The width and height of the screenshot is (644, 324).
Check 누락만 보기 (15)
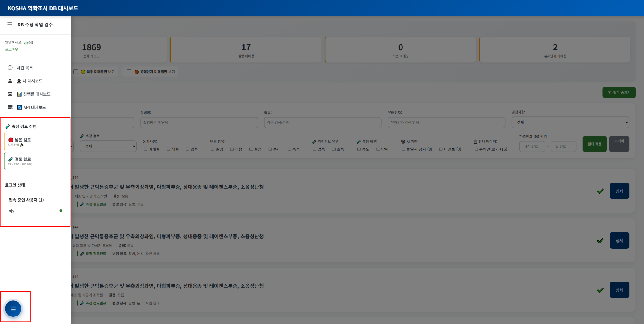point(476,149)
